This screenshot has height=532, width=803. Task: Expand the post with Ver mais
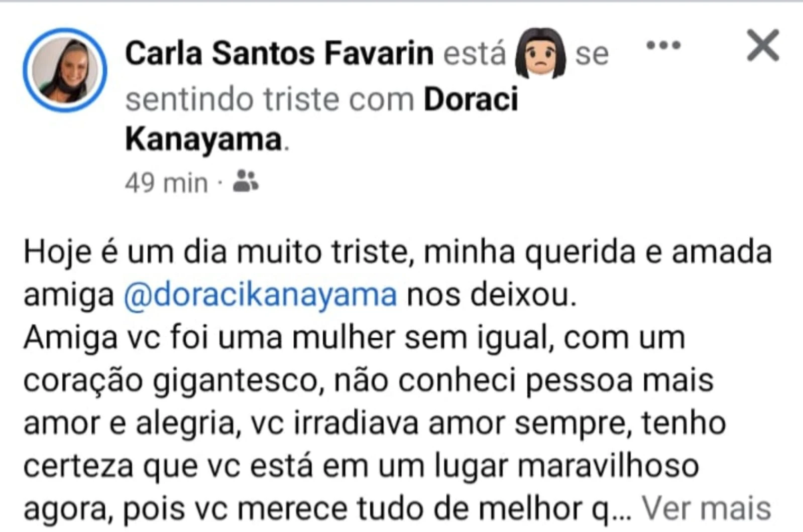706,508
